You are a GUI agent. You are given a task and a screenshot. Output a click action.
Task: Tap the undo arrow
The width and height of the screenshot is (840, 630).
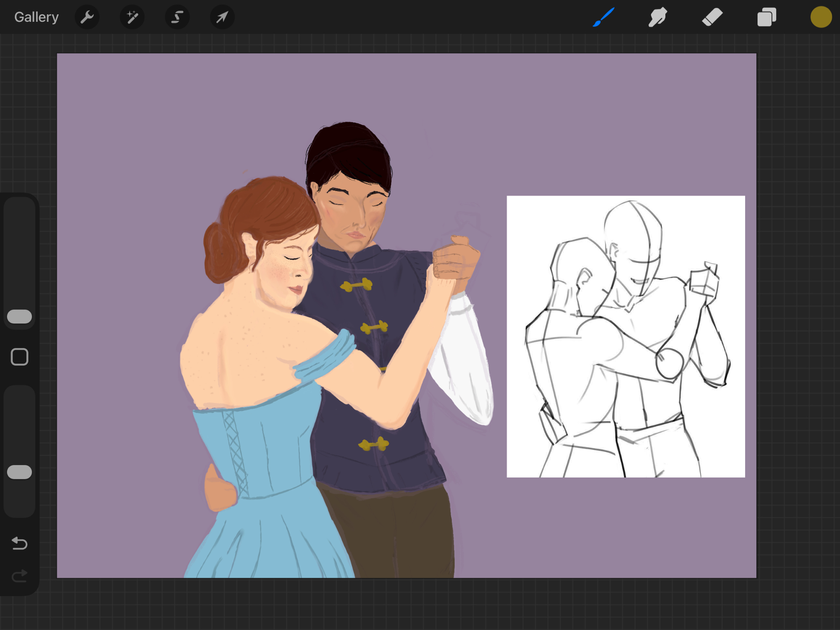(19, 543)
